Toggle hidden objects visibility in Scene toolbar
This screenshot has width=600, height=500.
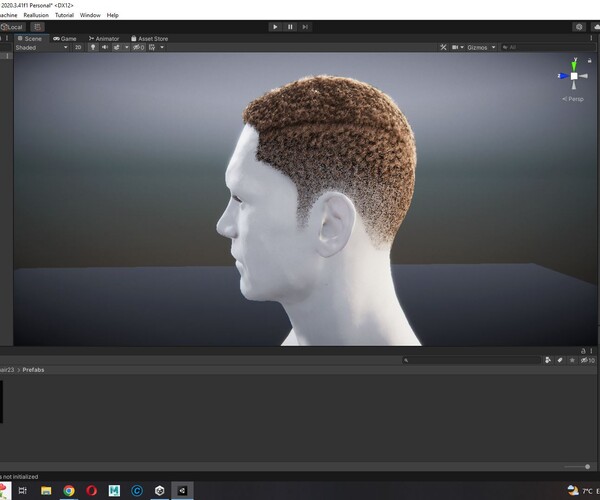pyautogui.click(x=139, y=47)
